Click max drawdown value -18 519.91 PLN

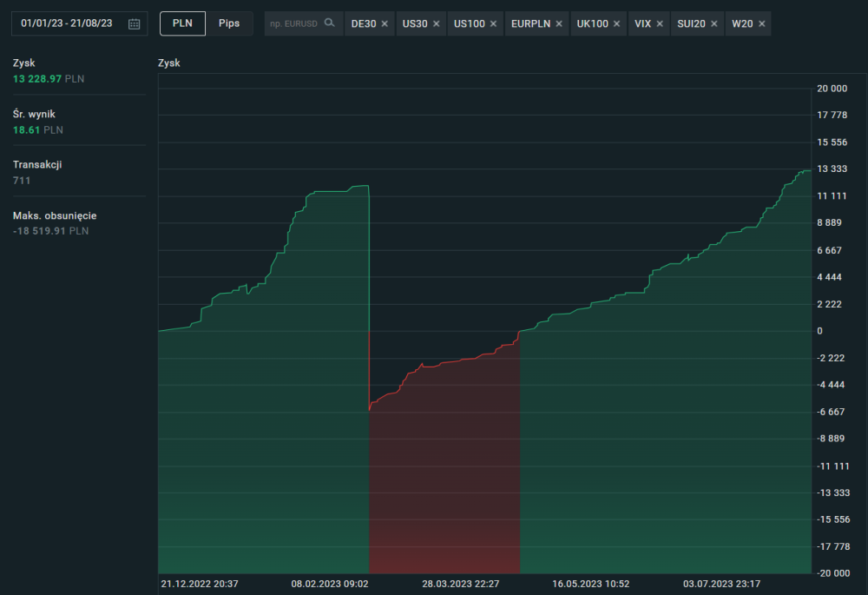50,231
